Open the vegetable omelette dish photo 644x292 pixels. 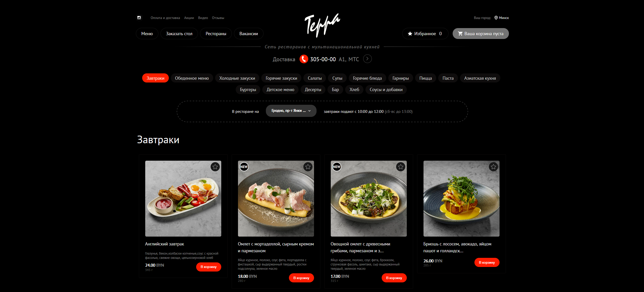click(x=369, y=199)
